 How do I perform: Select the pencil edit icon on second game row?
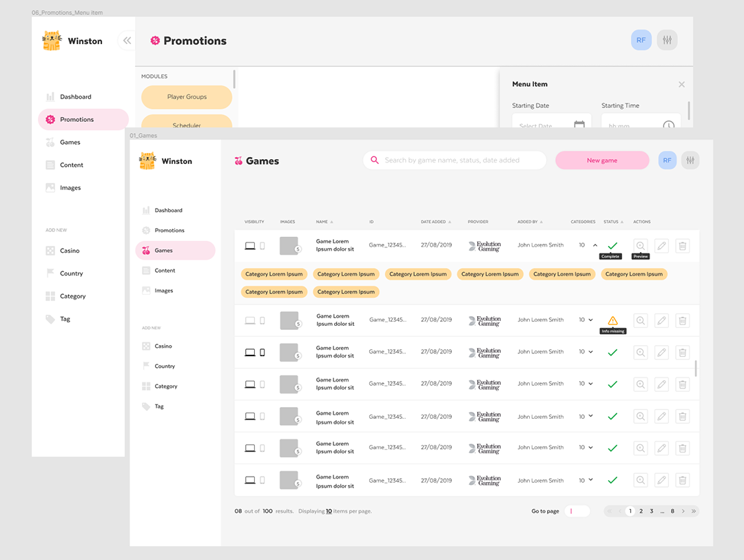point(661,320)
